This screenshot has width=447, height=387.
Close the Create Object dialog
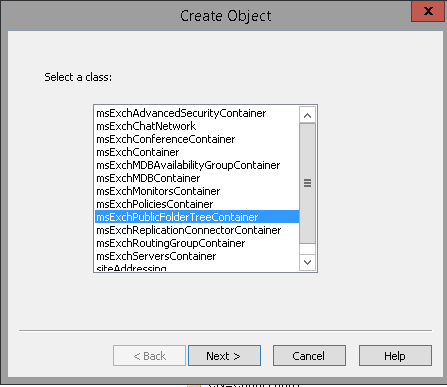coord(428,11)
